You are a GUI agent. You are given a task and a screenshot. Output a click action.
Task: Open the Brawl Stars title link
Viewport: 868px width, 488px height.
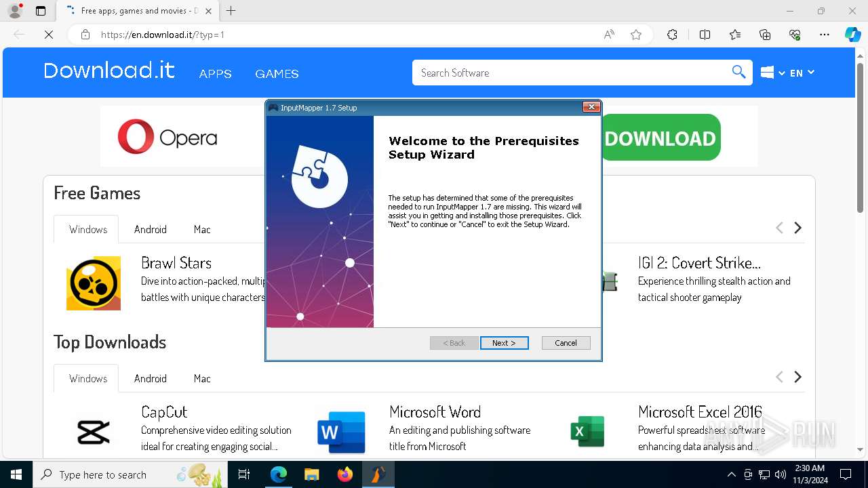[176, 263]
